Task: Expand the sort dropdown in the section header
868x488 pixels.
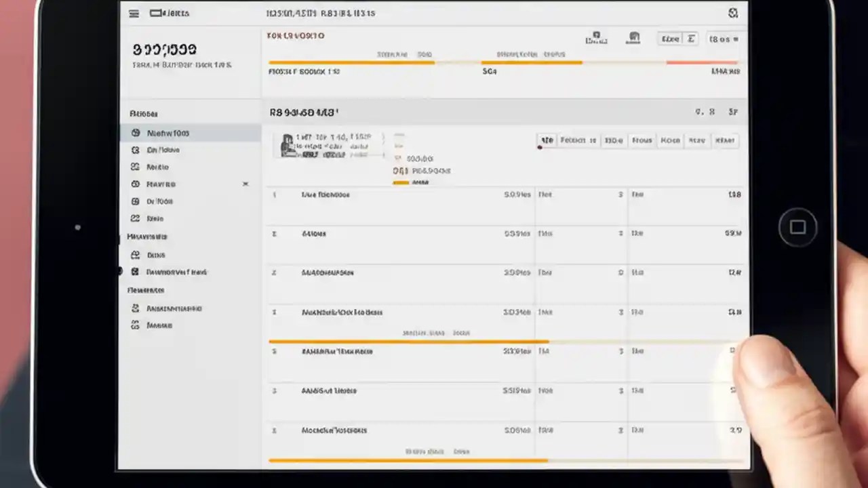Action: [x=732, y=112]
